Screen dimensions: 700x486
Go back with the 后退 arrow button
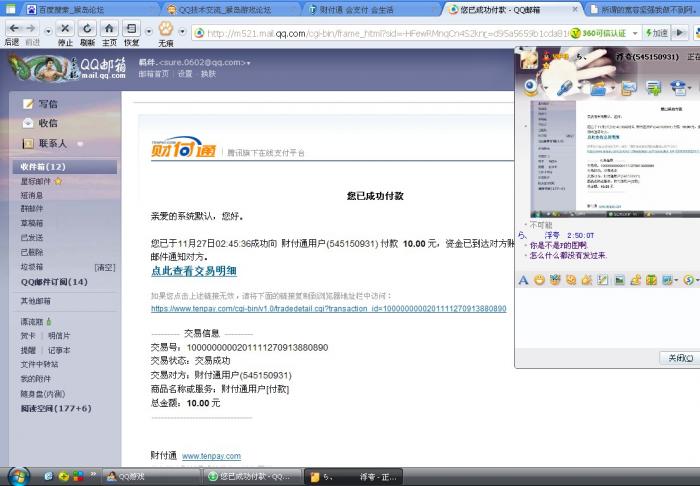(x=13, y=29)
